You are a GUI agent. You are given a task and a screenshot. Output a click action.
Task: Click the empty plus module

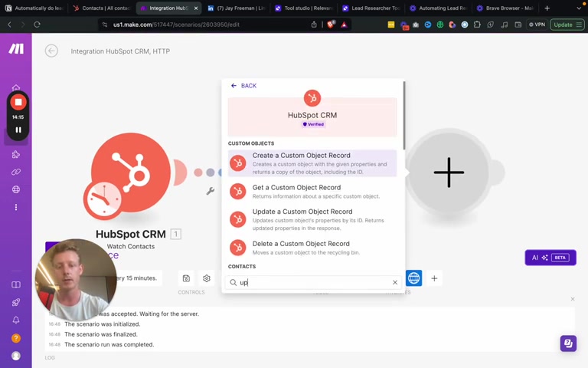coord(449,172)
